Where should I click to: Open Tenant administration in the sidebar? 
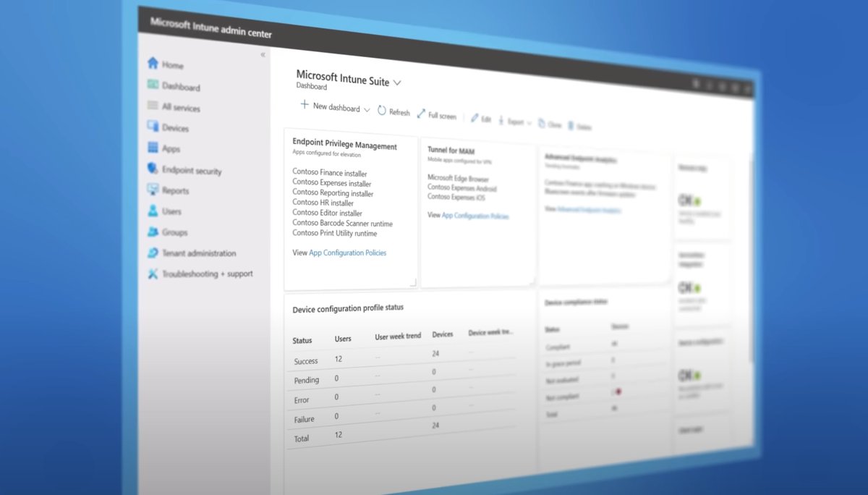coord(192,253)
